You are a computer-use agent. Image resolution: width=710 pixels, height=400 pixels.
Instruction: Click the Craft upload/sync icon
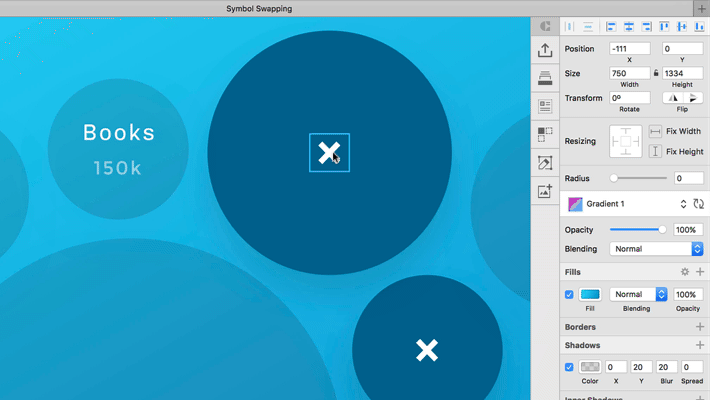coord(545,50)
